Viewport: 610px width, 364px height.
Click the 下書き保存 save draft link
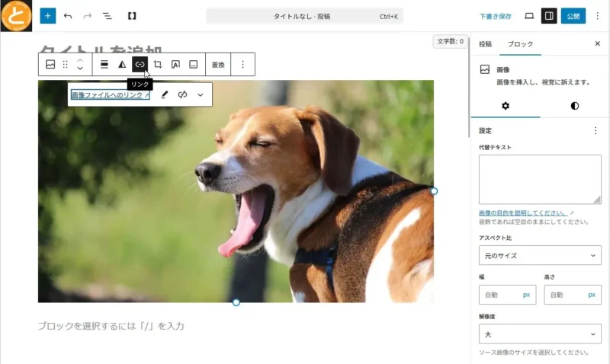(x=495, y=15)
